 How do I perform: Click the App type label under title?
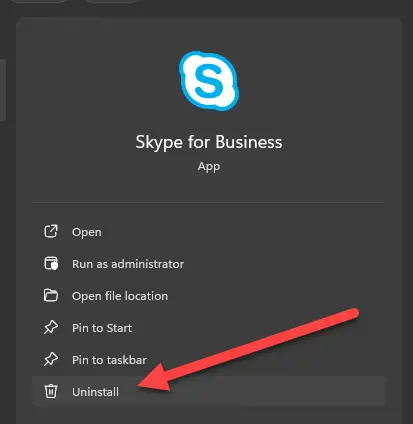click(209, 166)
